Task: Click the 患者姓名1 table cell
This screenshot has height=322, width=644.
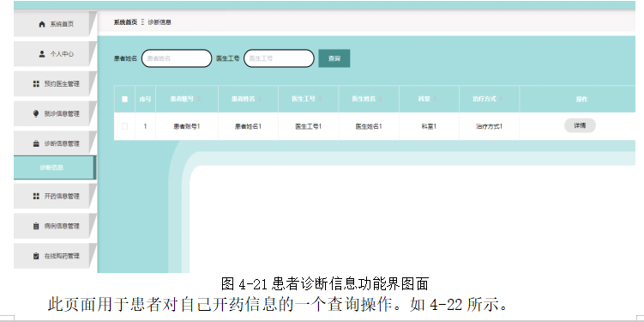Action: click(248, 126)
